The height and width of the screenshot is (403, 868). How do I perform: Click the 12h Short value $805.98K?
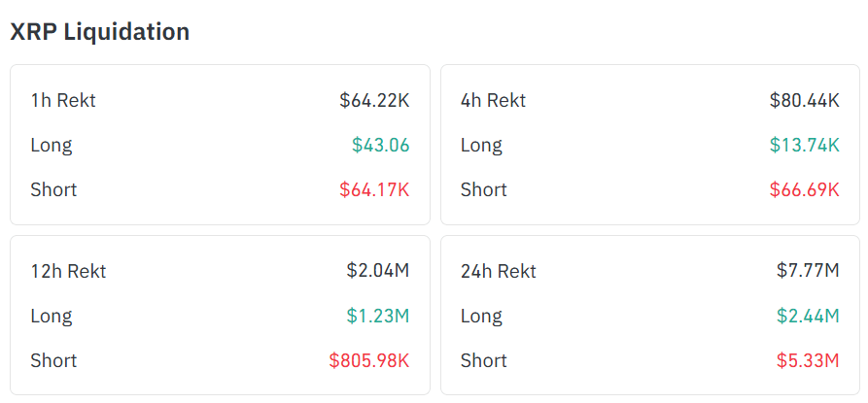(x=368, y=360)
